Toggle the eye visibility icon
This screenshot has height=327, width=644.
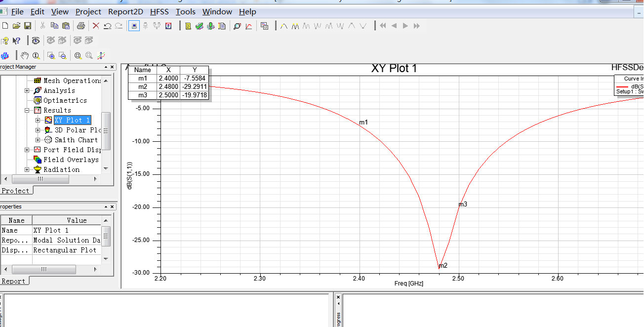(x=36, y=41)
